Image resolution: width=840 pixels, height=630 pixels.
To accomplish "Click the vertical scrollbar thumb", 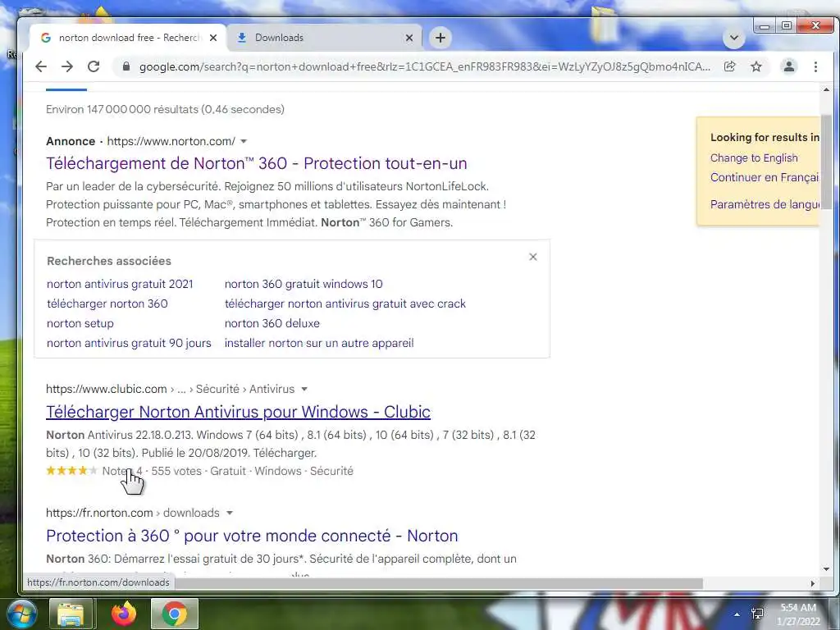I will [826, 162].
